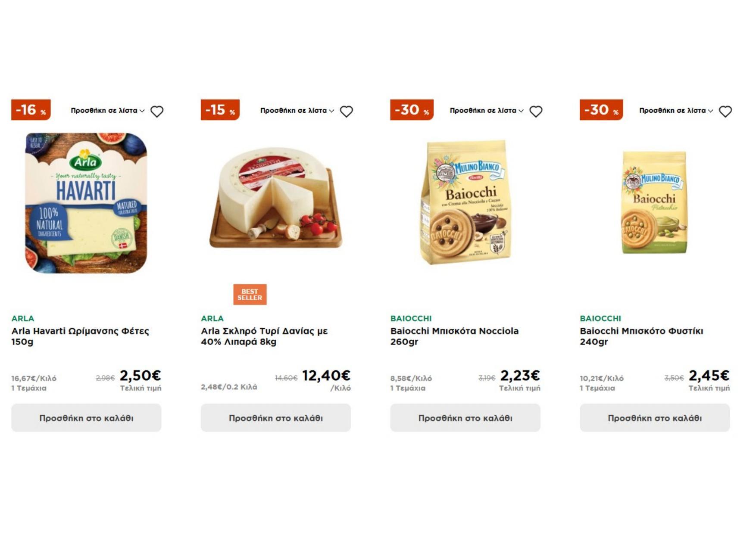Open list dropdown for Arla hard cheese
This screenshot has height=534, width=756.
tap(297, 111)
